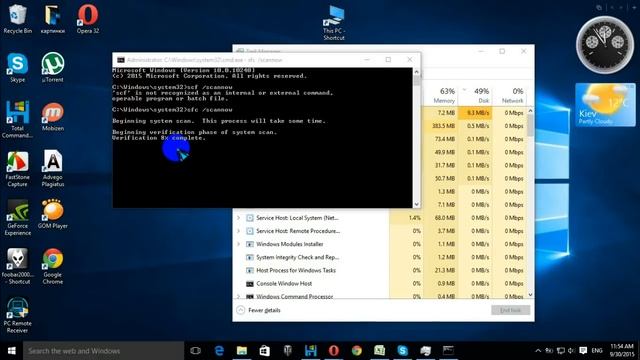Screen dimensions: 640x360
Task: Click Command Prompt scrollbar up arrow
Action: click(416, 72)
